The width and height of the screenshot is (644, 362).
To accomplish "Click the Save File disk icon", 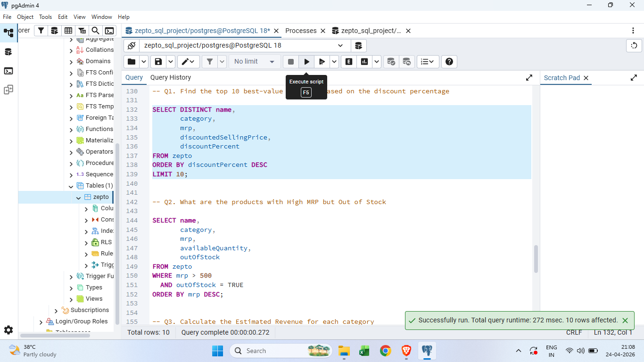I will click(158, 62).
